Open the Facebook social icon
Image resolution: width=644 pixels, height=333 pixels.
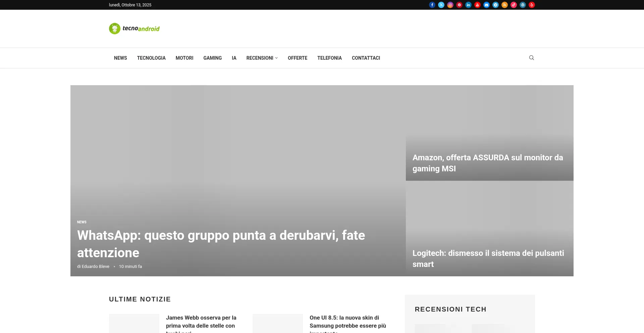click(x=432, y=5)
